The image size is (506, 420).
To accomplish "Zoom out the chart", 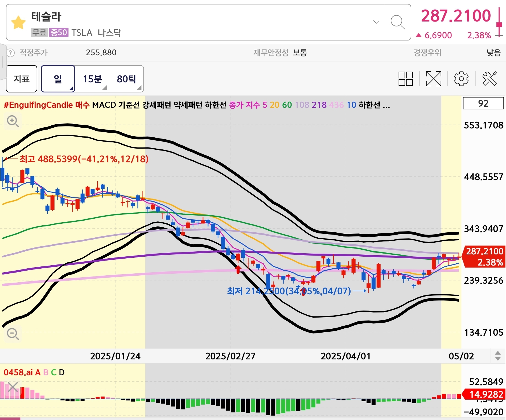I will 13,334.
